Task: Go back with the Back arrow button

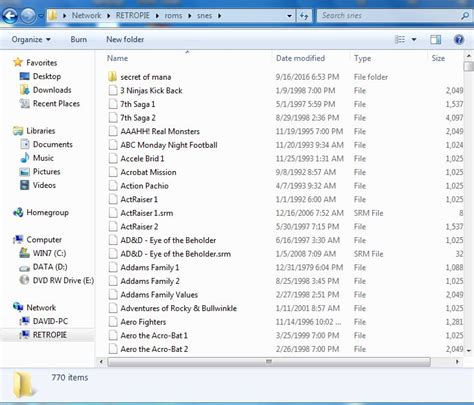Action: click(x=10, y=16)
